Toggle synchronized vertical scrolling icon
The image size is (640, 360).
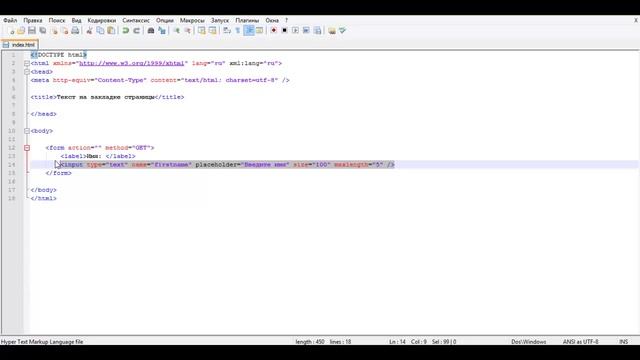[x=202, y=31]
